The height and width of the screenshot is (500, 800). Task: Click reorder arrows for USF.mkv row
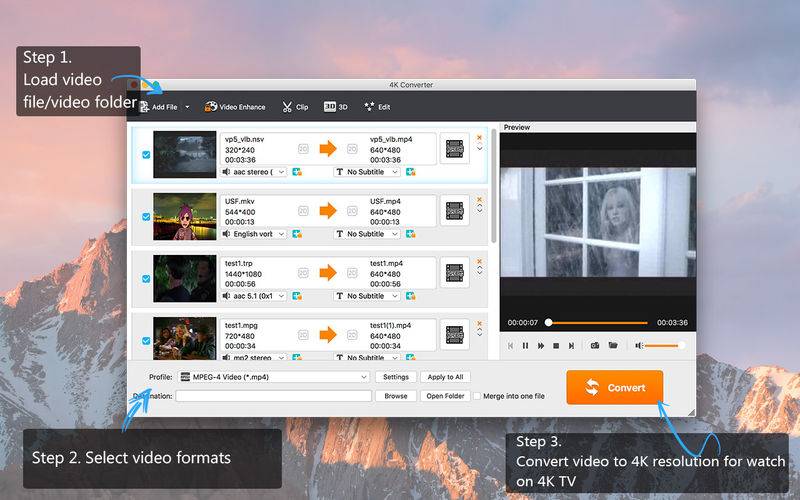tap(480, 209)
